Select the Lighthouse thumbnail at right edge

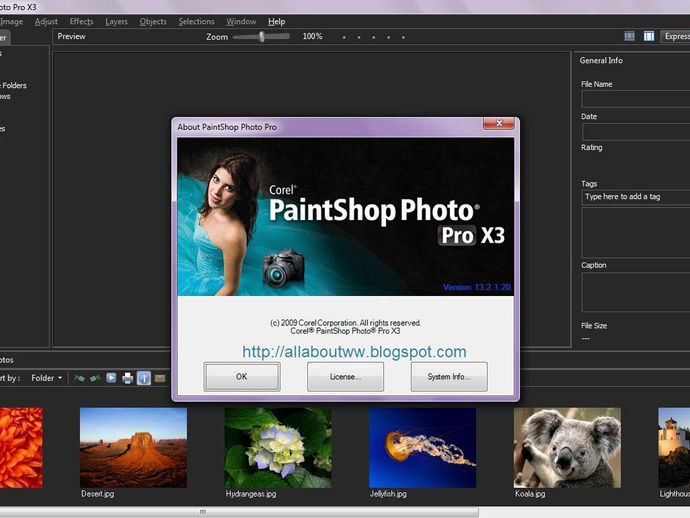674,448
